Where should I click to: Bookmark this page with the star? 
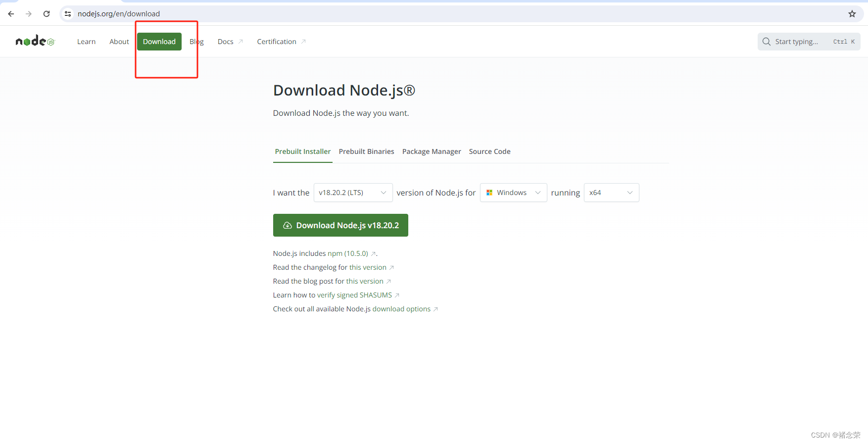click(x=852, y=14)
